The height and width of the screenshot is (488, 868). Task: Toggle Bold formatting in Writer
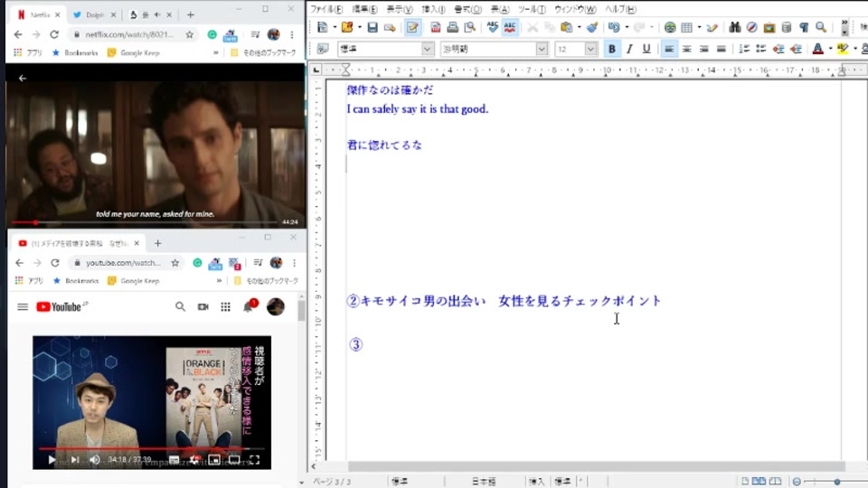(x=612, y=49)
